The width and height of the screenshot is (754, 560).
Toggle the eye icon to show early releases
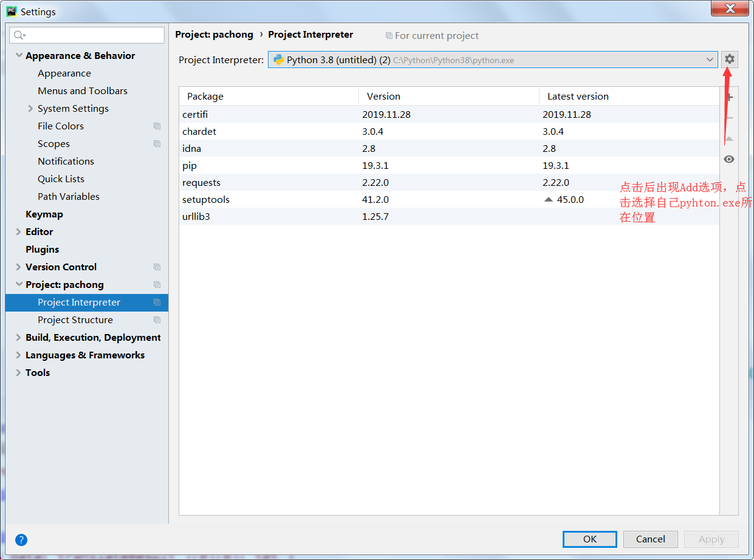[x=729, y=159]
